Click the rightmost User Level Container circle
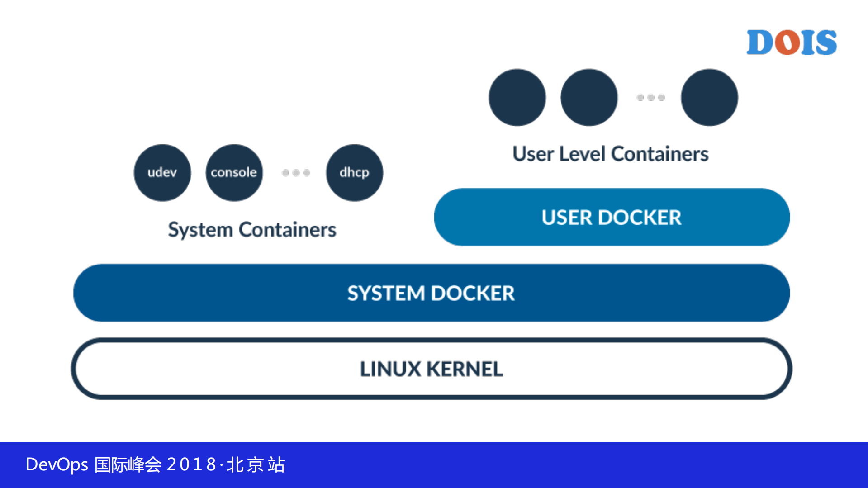 (709, 98)
